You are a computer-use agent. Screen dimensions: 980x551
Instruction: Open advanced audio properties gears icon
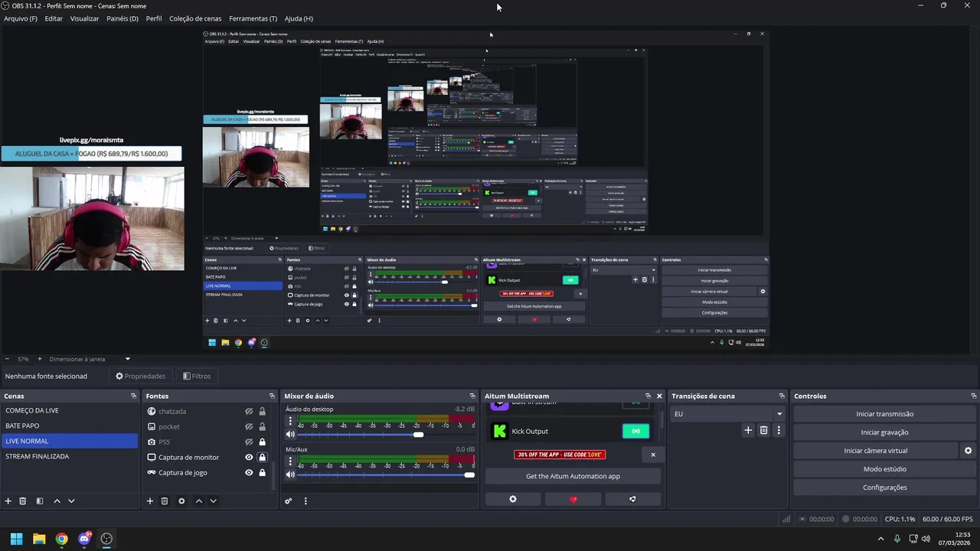[289, 501]
